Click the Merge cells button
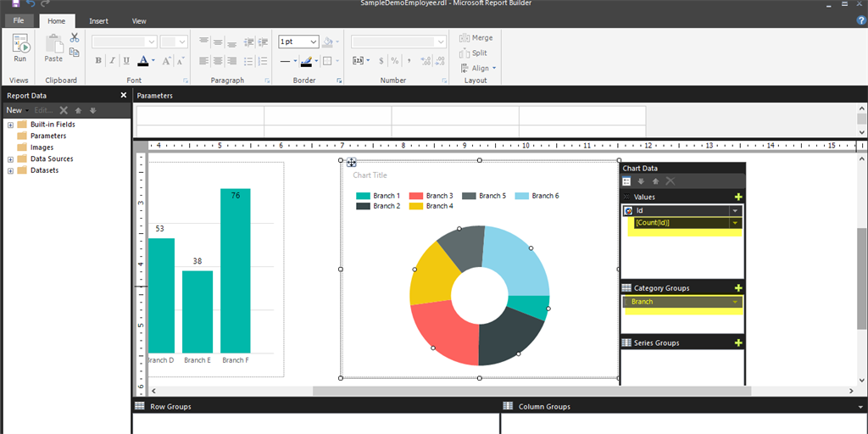Image resolution: width=868 pixels, height=434 pixels. coord(476,37)
